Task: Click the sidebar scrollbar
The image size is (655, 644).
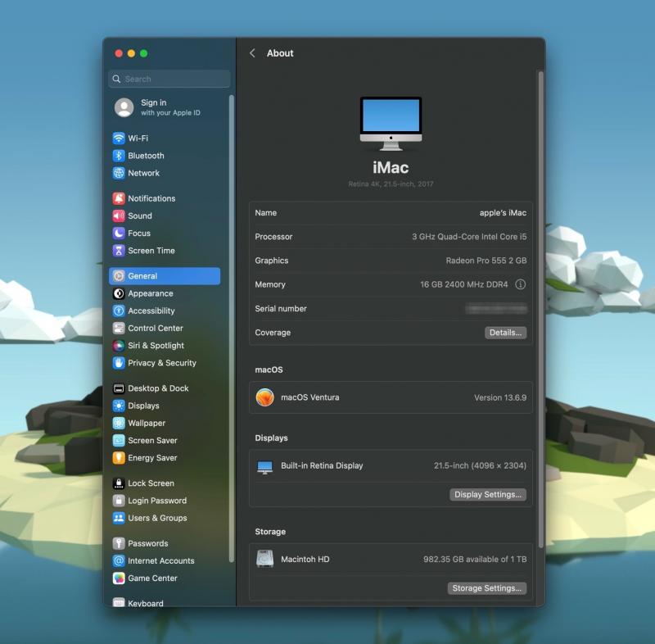Action: pos(231,329)
